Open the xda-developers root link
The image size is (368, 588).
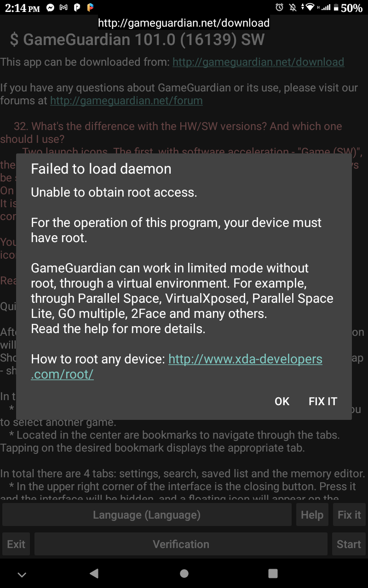tap(177, 366)
